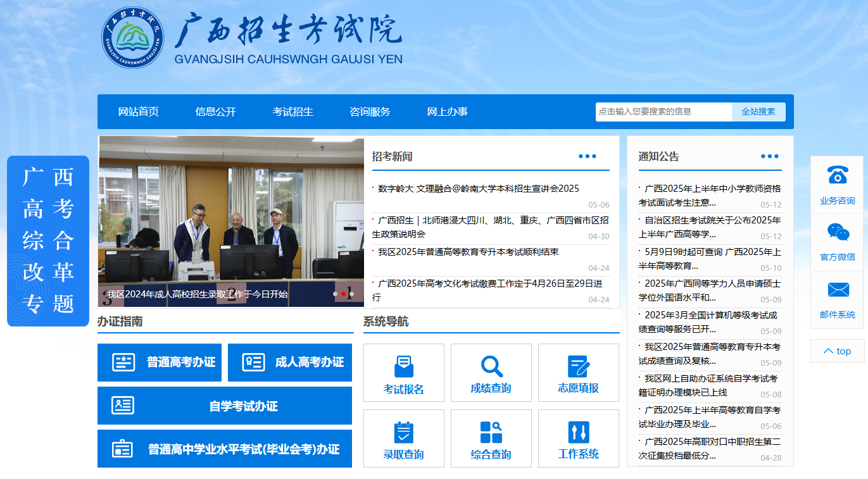Select the active red carousel dot
Image resolution: width=868 pixels, height=479 pixels.
343,294
